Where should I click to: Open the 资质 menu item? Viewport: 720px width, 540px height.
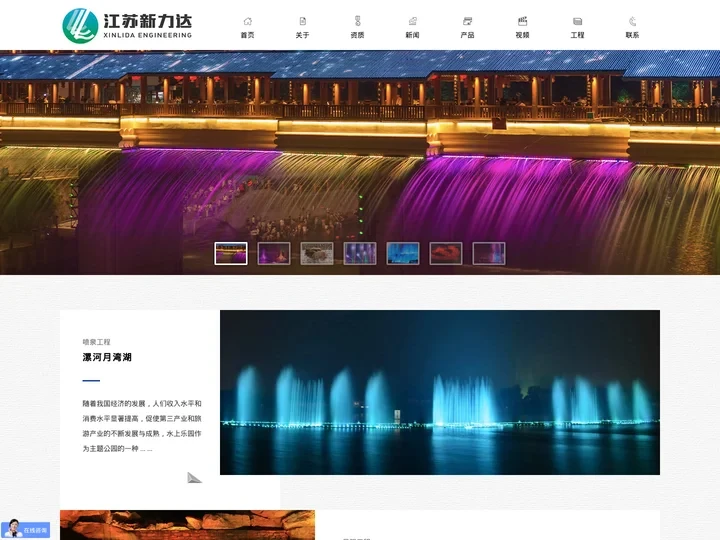point(358,35)
